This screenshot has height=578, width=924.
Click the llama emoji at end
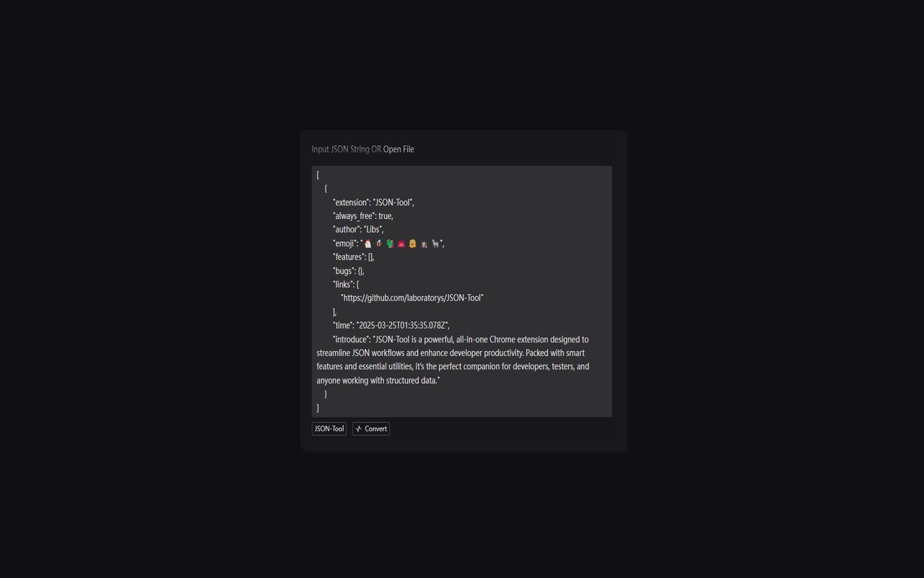(435, 244)
